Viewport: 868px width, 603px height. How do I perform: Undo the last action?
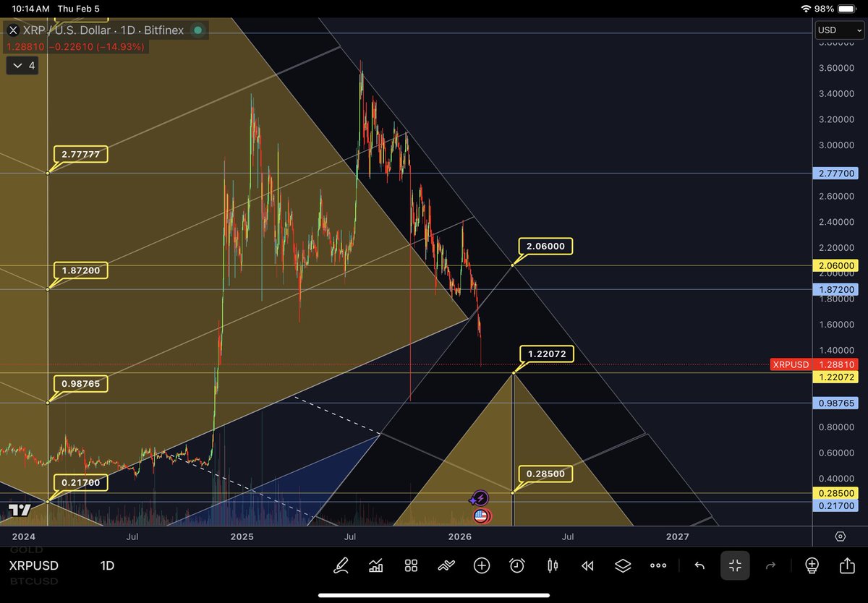click(699, 566)
